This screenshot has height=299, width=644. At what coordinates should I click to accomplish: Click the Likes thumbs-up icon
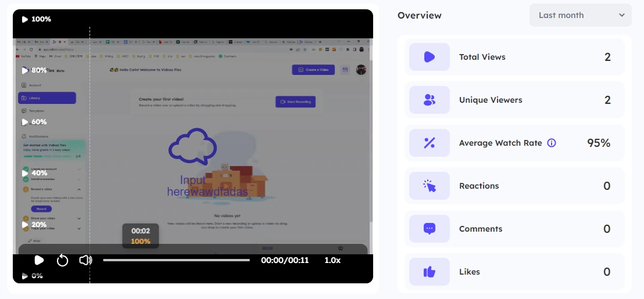(x=430, y=272)
